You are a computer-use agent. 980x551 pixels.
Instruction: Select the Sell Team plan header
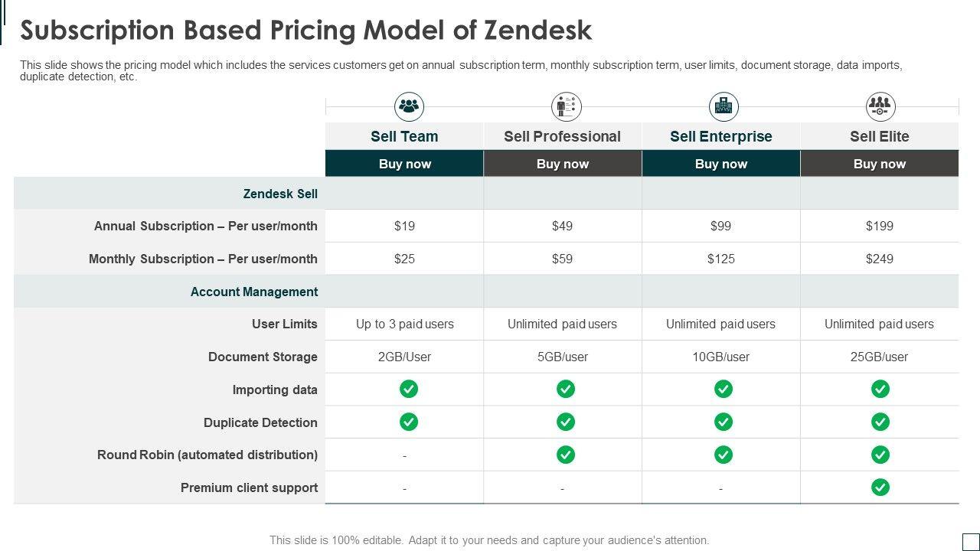point(404,136)
